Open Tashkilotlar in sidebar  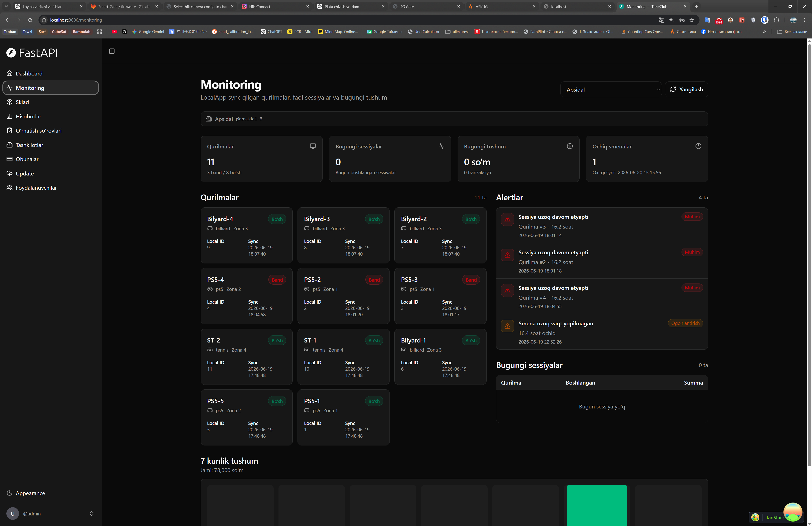tap(51, 145)
